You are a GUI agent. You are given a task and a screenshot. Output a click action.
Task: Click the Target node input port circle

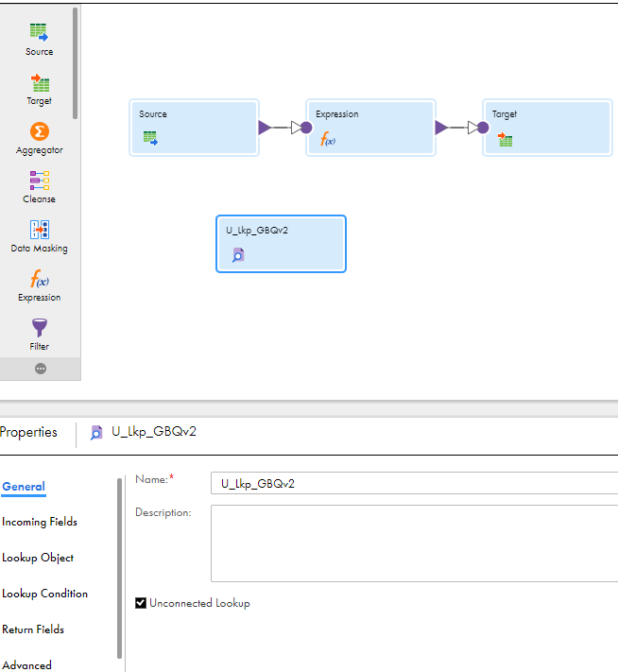click(x=483, y=128)
